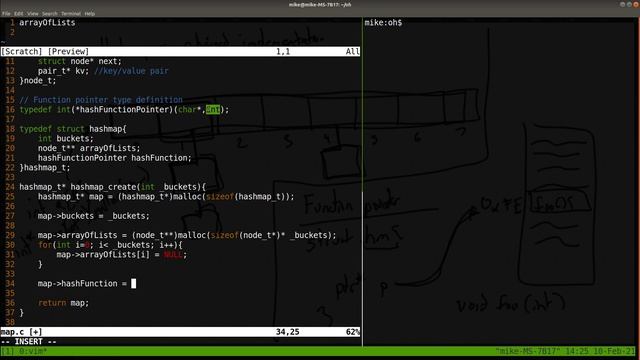The width and height of the screenshot is (640, 360).
Task: Click map->buckets = _buckets; line
Action: [93, 216]
